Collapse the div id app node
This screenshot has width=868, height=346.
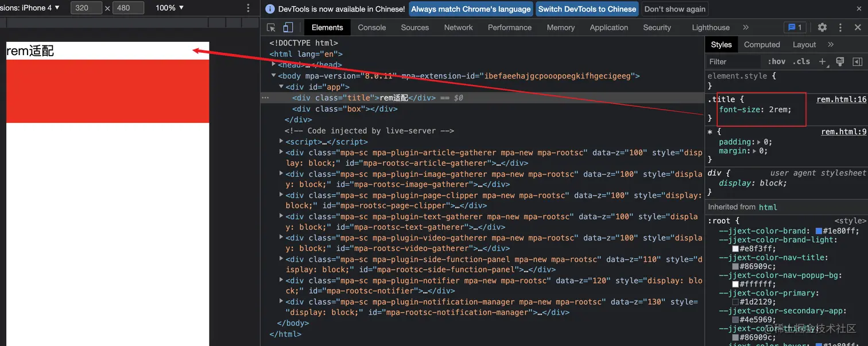click(281, 87)
